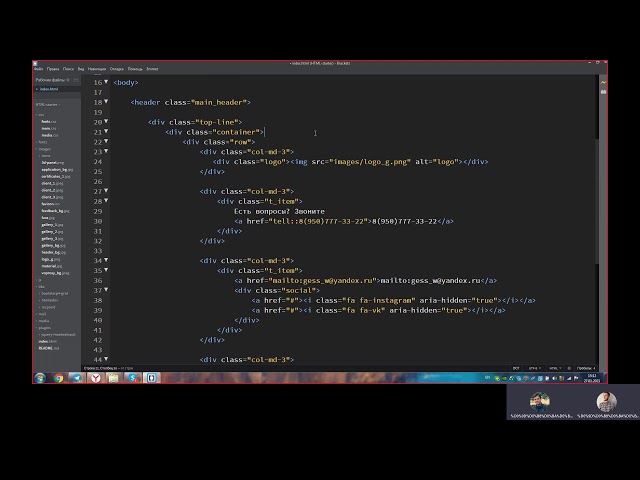The height and width of the screenshot is (480, 640).
Task: Fold the body tag at line 16
Action: 106,82
